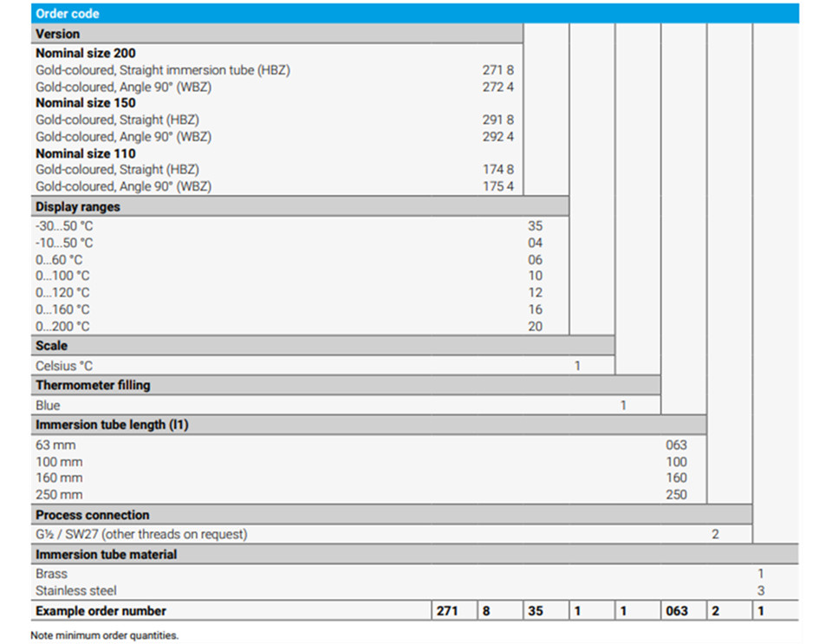
Task: Click code "12" beside 0...120 °C
Action: pos(535,293)
